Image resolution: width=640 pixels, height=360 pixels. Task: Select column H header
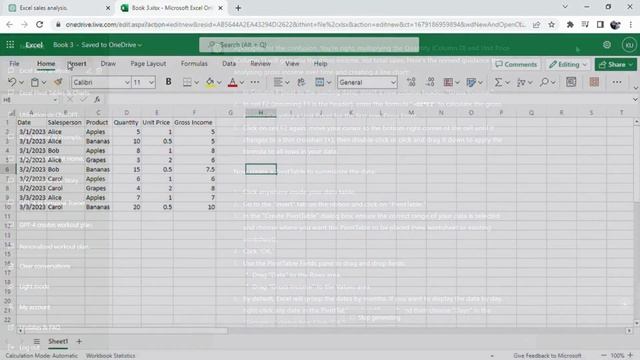tap(261, 113)
